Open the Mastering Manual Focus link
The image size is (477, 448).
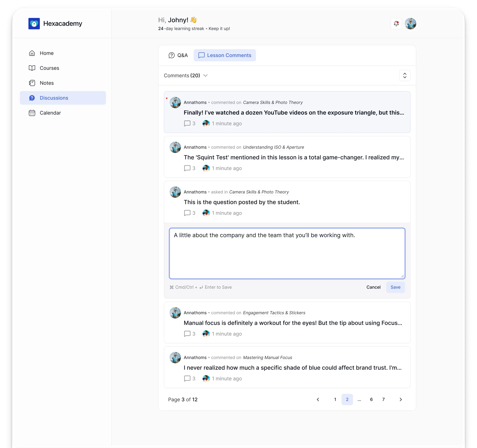(x=267, y=357)
